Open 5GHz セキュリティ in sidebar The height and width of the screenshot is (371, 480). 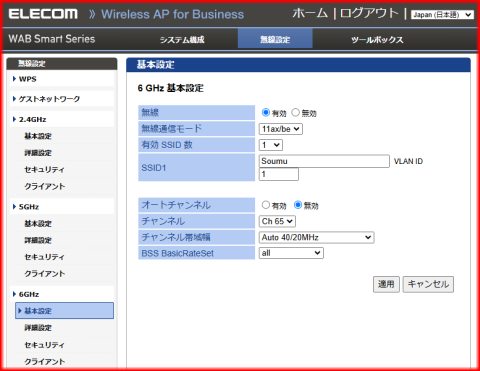click(44, 257)
